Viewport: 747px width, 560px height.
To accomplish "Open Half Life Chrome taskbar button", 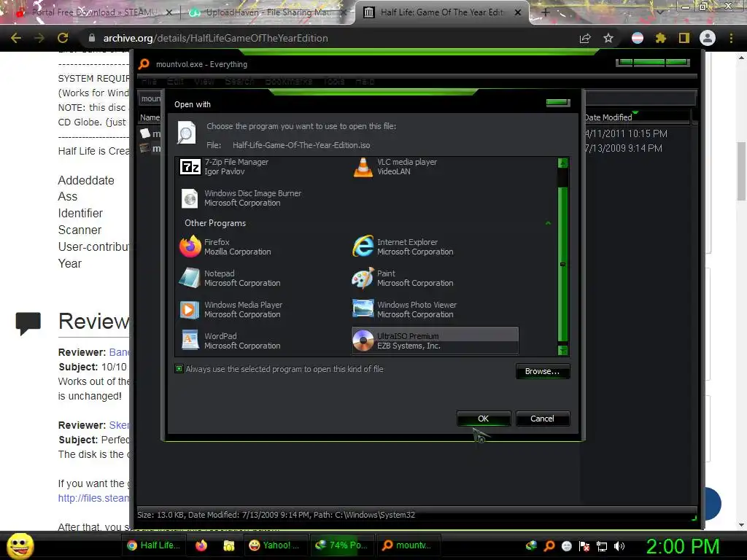I will click(x=154, y=545).
